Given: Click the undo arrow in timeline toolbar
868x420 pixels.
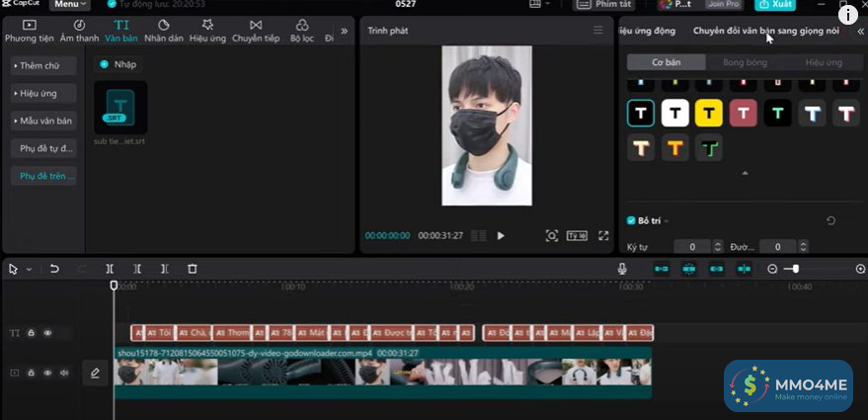Looking at the screenshot, I should tap(54, 269).
